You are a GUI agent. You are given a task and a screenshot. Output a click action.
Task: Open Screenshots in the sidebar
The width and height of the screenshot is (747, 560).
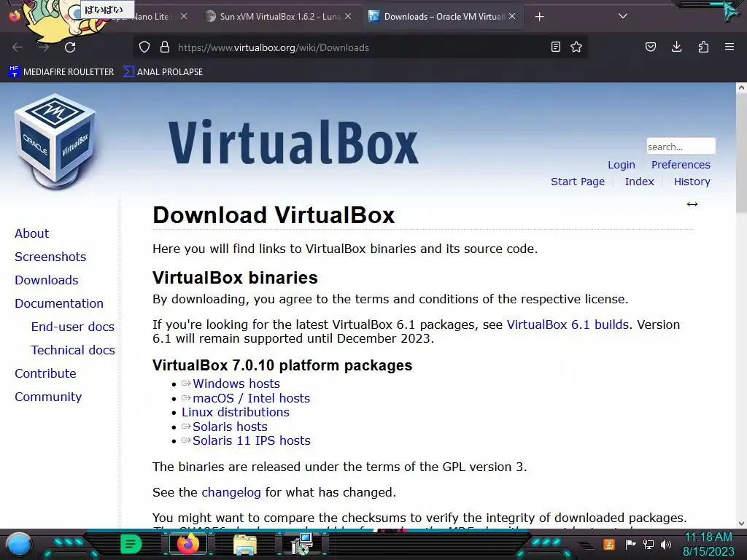50,257
